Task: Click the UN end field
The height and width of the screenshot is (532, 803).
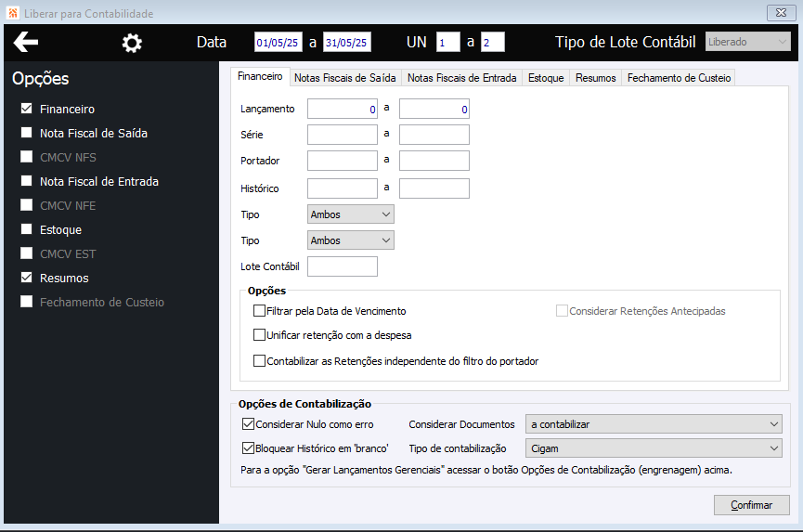Action: click(493, 42)
